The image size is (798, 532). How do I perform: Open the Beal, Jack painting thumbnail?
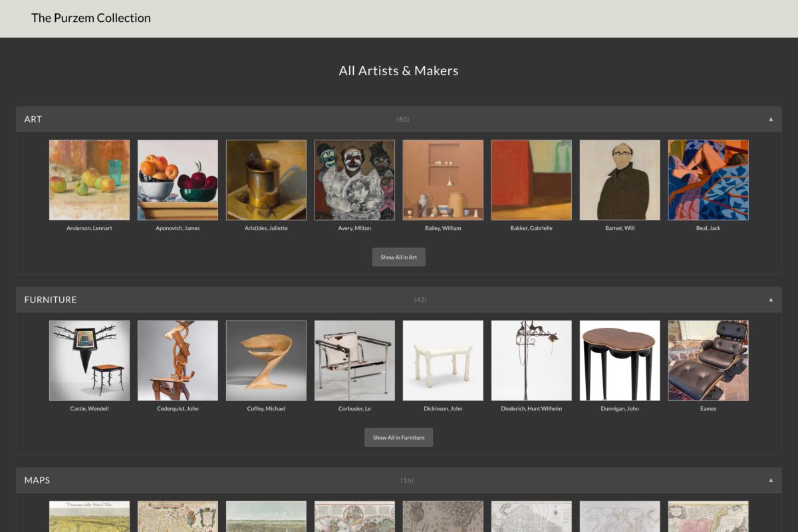(x=708, y=180)
